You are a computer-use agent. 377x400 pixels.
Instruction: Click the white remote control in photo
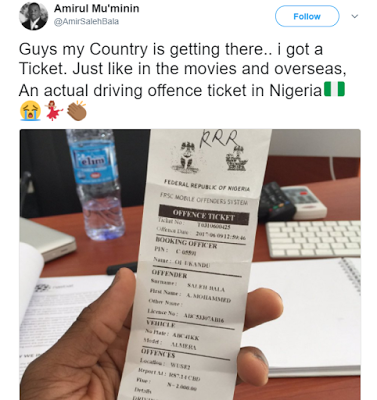click(304, 201)
